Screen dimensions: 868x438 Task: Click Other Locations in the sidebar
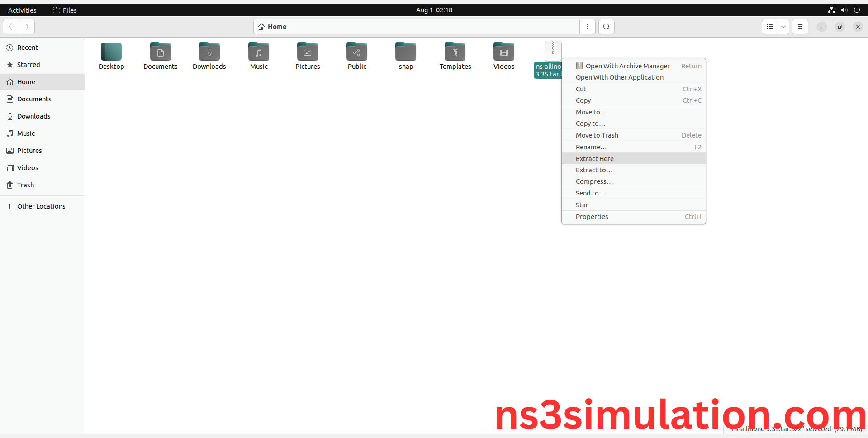point(41,206)
